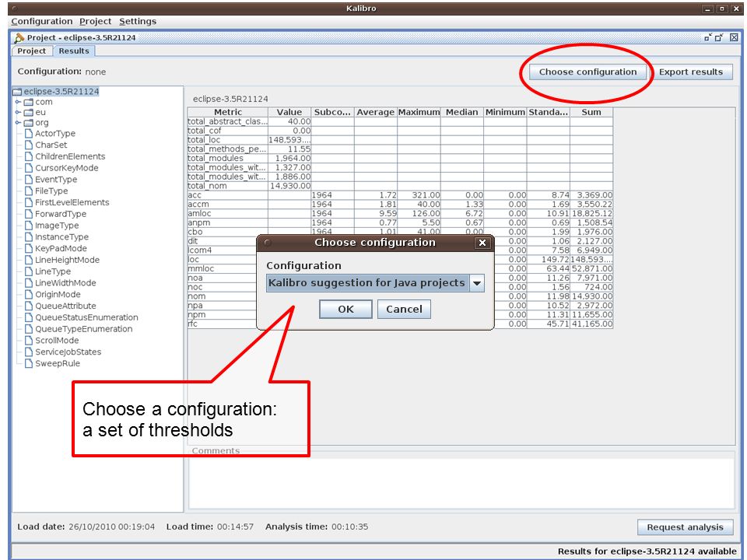Click the ChildrenElements file icon
This screenshot has width=747, height=560.
[29, 156]
